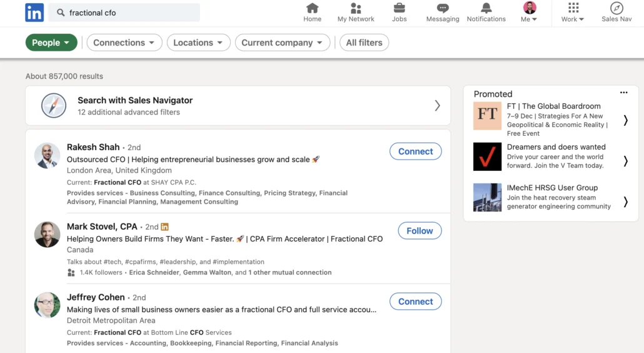Click LinkedIn Premium badge beside Mark Stovel
The width and height of the screenshot is (644, 353).
[x=164, y=227]
